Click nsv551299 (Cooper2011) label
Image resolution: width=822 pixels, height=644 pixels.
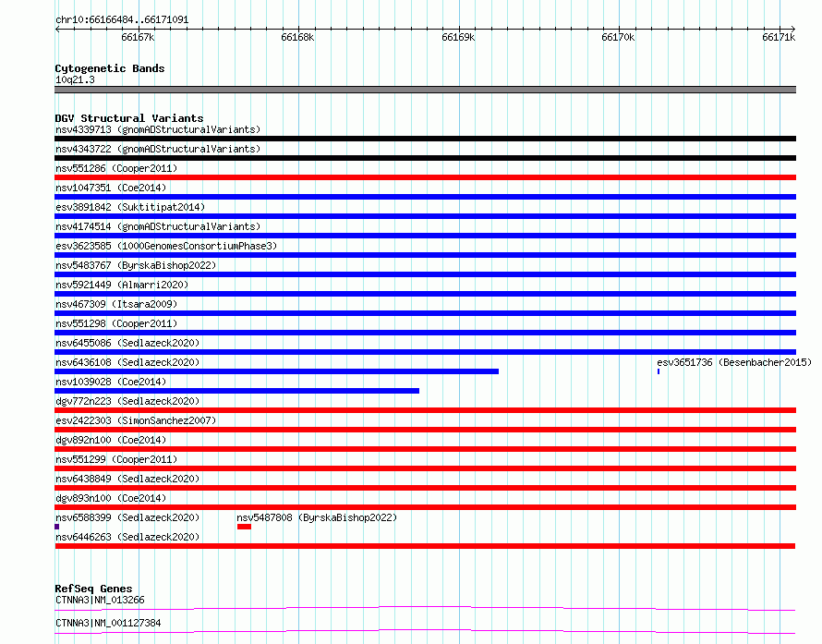point(116,459)
